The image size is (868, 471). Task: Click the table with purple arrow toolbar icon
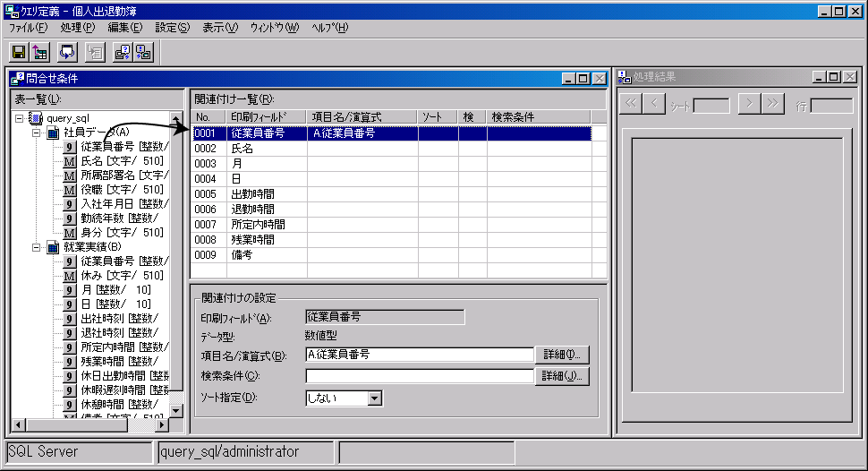click(x=40, y=53)
